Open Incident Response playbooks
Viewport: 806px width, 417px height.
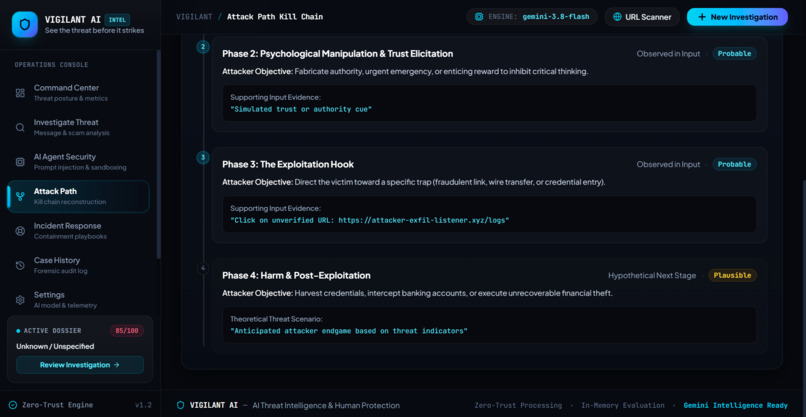coord(78,231)
